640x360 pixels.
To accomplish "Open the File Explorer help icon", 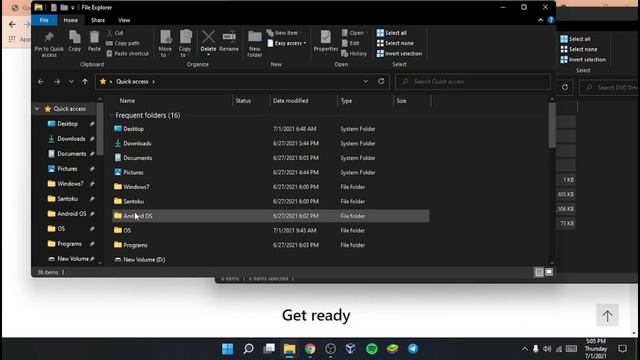I will 551,20.
